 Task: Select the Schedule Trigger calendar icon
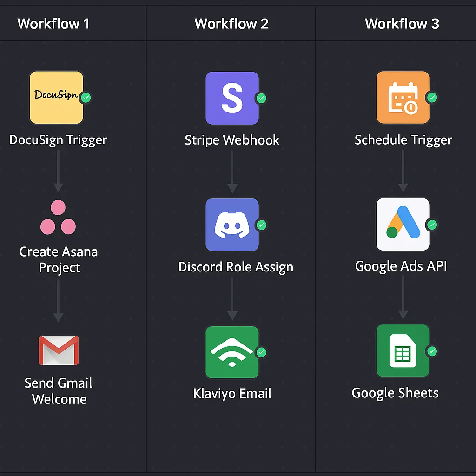(403, 98)
